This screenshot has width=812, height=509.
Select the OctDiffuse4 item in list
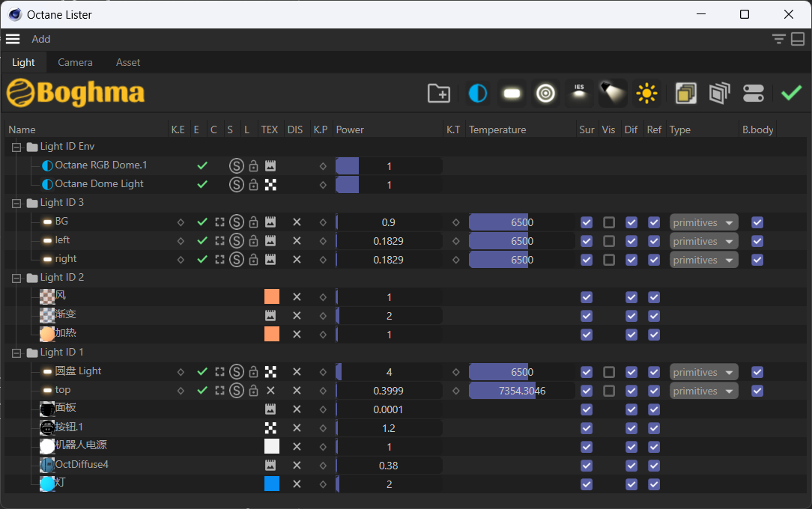click(82, 465)
